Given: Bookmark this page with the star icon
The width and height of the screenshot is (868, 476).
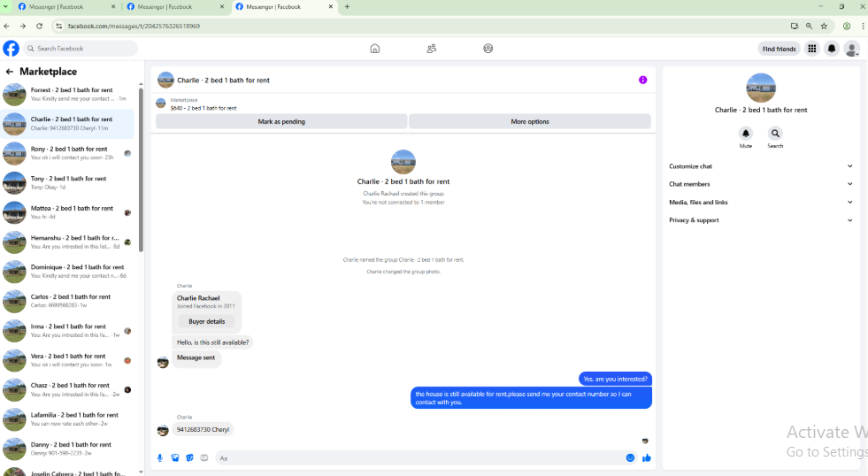Looking at the screenshot, I should 824,26.
